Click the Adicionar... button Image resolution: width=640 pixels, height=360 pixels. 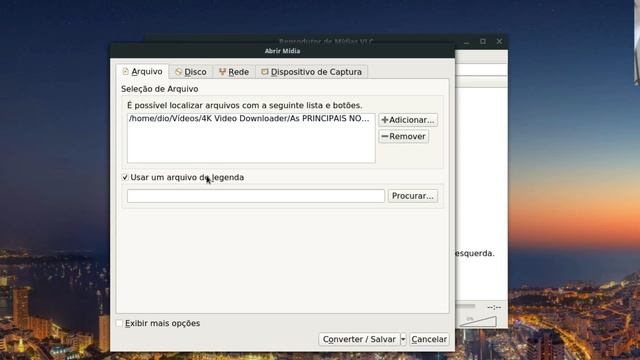tap(408, 120)
